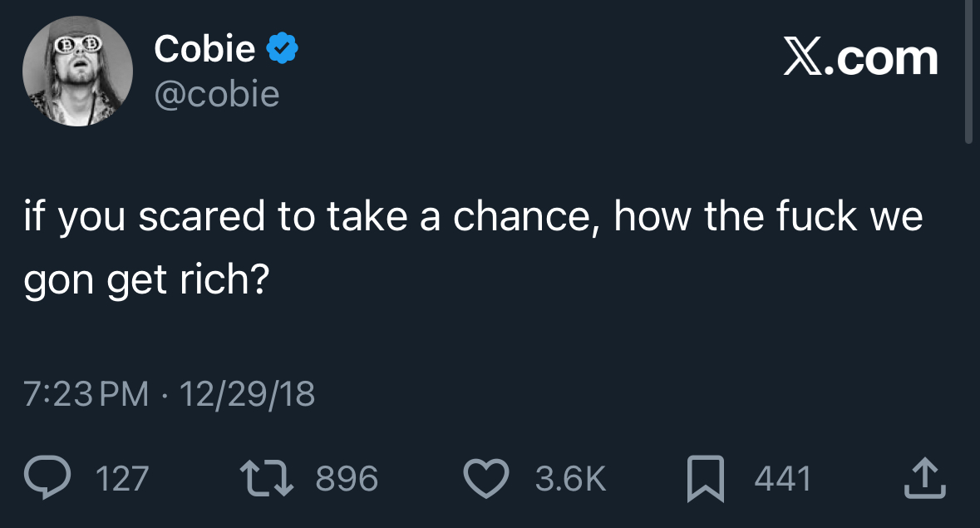
Task: Click the reply speech bubble icon
Action: coord(49,478)
